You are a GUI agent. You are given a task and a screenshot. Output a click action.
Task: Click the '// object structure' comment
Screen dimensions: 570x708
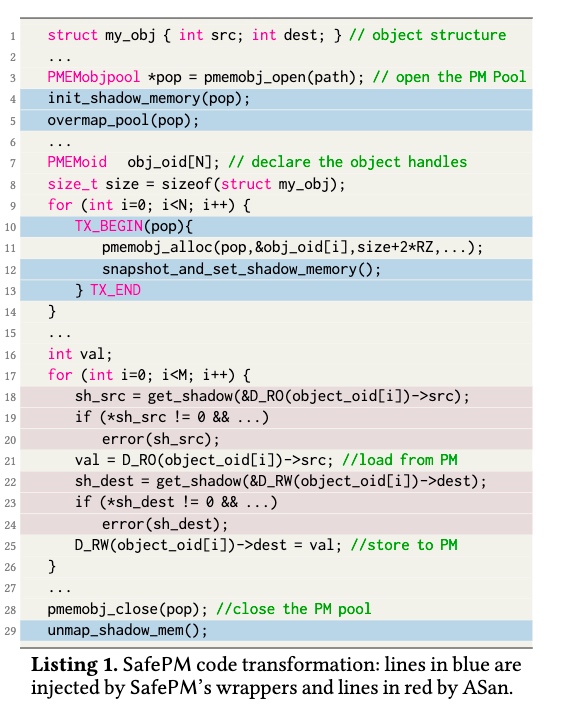click(x=428, y=35)
